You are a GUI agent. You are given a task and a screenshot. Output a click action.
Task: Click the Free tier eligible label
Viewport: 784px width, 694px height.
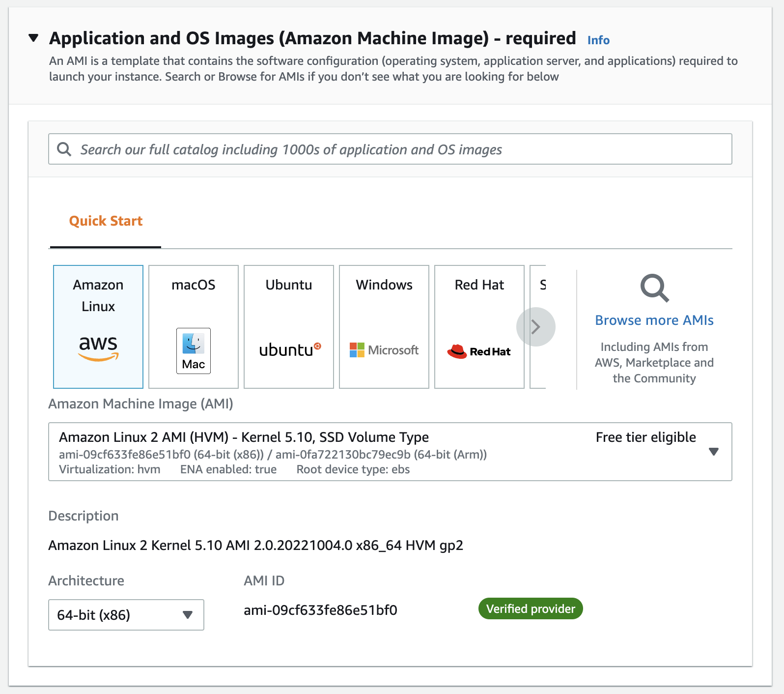pyautogui.click(x=645, y=437)
